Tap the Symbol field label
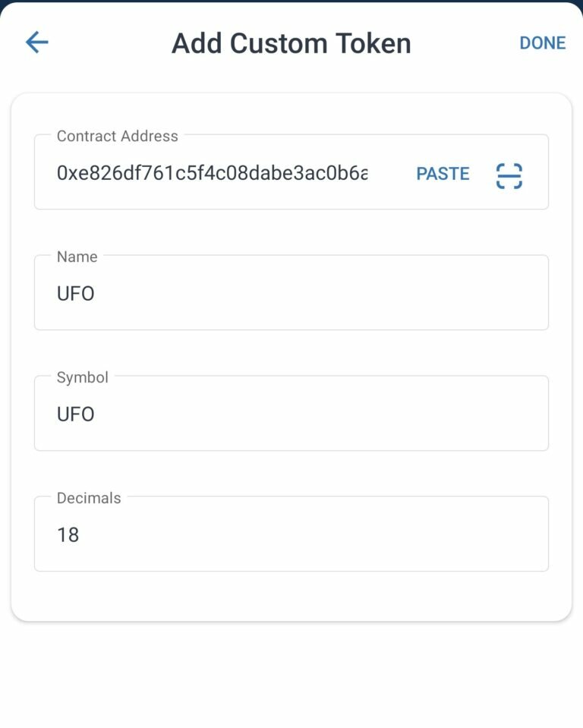 point(83,377)
